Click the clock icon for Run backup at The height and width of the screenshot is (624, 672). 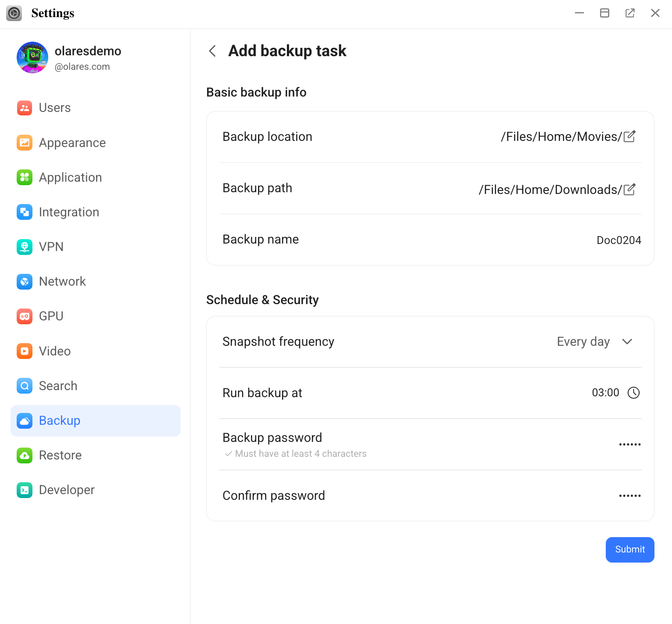[x=633, y=393]
